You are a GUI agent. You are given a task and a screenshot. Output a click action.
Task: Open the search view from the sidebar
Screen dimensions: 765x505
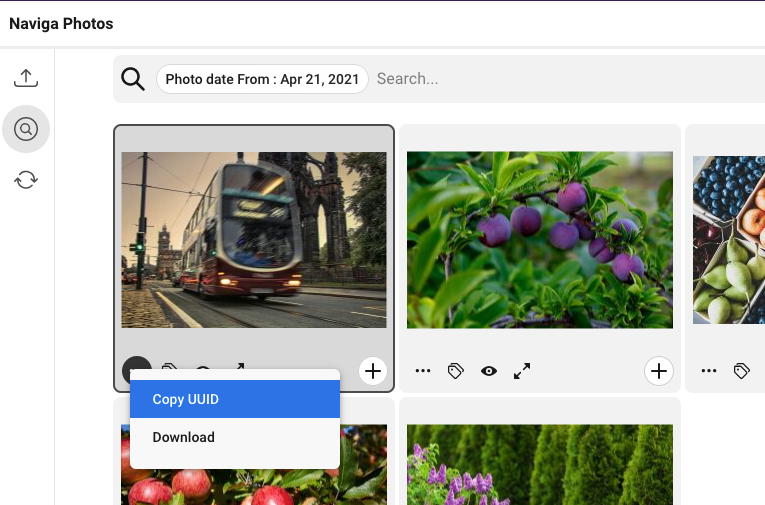pos(26,129)
